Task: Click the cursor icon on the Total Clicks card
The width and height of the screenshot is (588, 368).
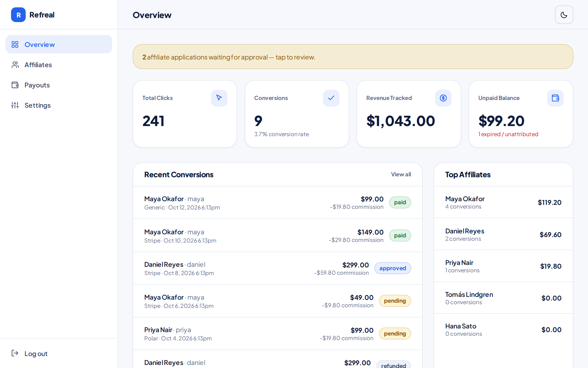Action: coord(219,98)
